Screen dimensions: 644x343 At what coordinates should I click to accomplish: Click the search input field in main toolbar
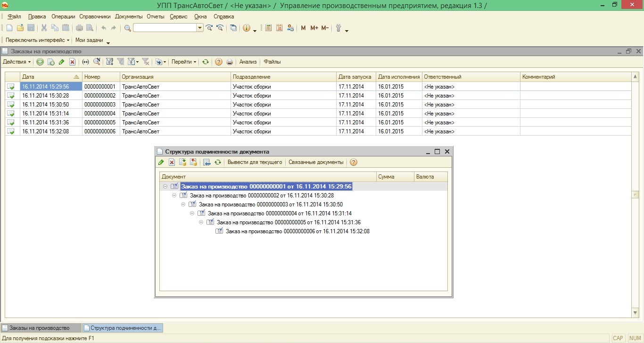[165, 28]
